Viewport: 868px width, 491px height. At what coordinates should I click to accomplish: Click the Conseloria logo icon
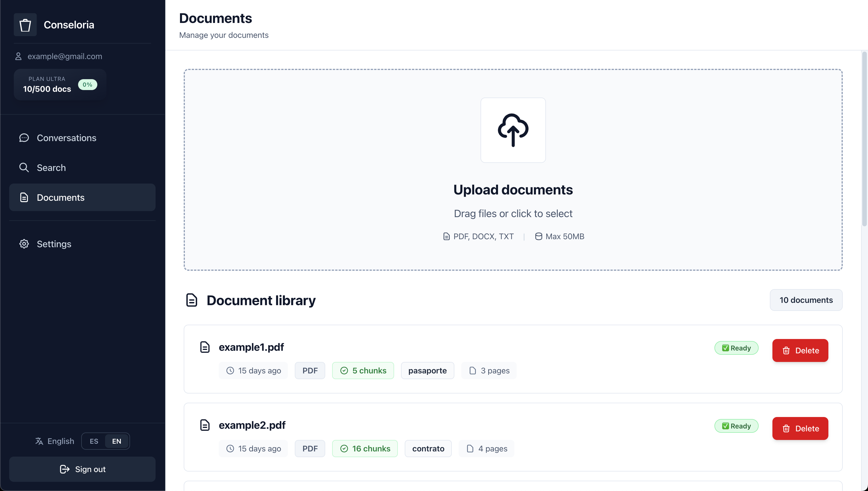point(25,25)
